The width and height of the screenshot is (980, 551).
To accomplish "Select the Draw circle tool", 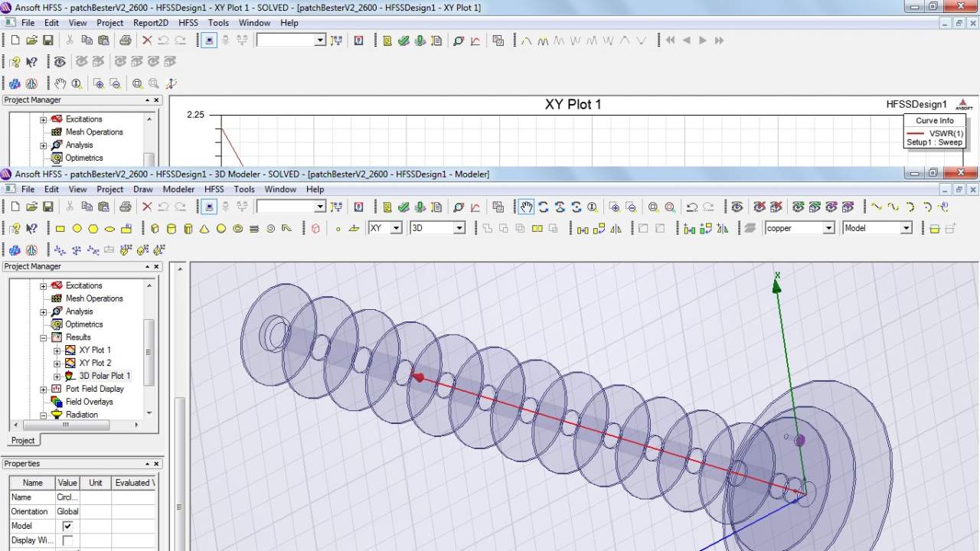I will pyautogui.click(x=77, y=228).
